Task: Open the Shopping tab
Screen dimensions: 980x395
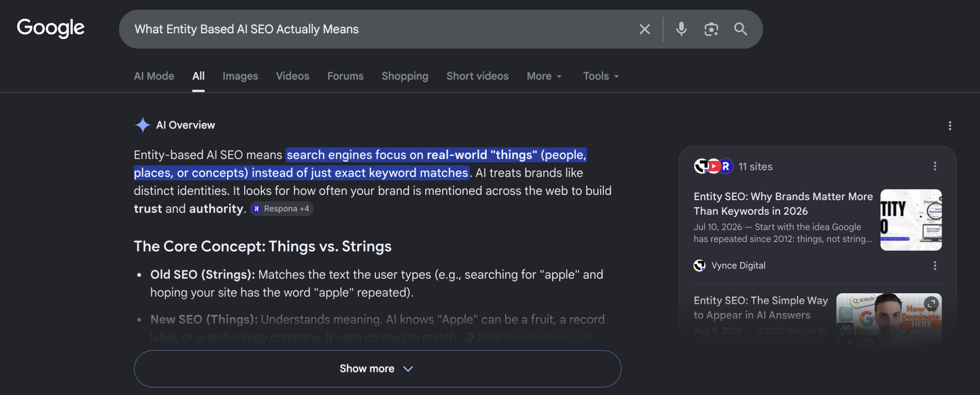Action: pyautogui.click(x=405, y=76)
